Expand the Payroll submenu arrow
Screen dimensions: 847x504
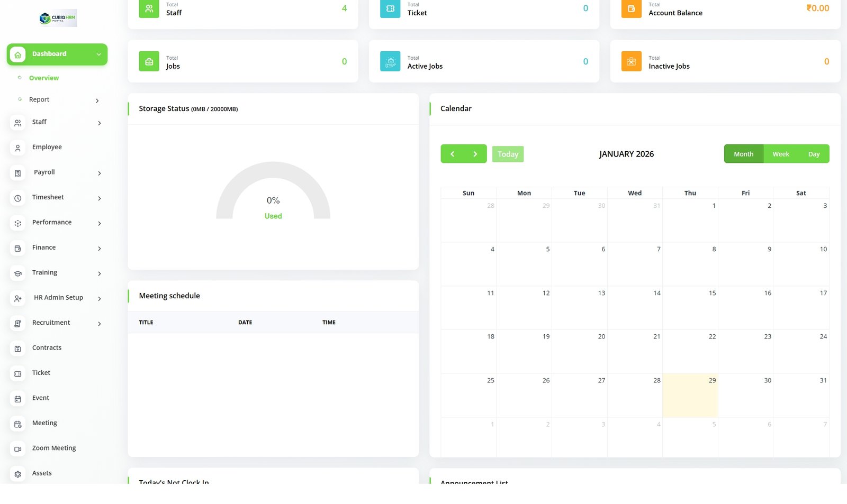[99, 173]
